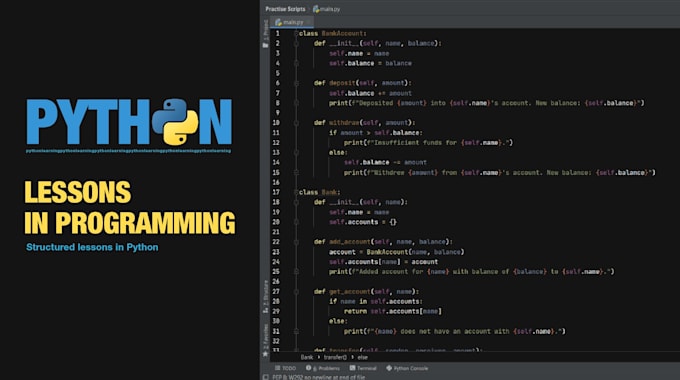Viewport: 680px width, 380px height.
Task: Click 'self.accounts = {}' on line 20
Action: (x=363, y=222)
